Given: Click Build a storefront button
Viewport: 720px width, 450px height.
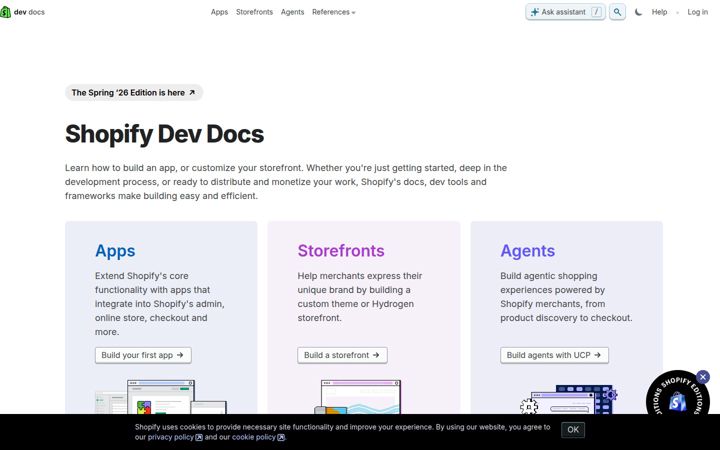Looking at the screenshot, I should click(x=342, y=355).
